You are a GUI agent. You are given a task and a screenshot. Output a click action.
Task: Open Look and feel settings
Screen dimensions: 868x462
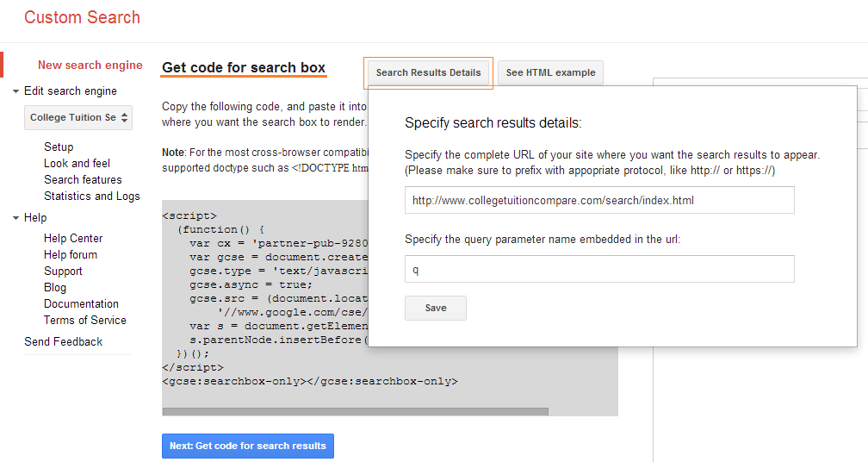pyautogui.click(x=77, y=163)
